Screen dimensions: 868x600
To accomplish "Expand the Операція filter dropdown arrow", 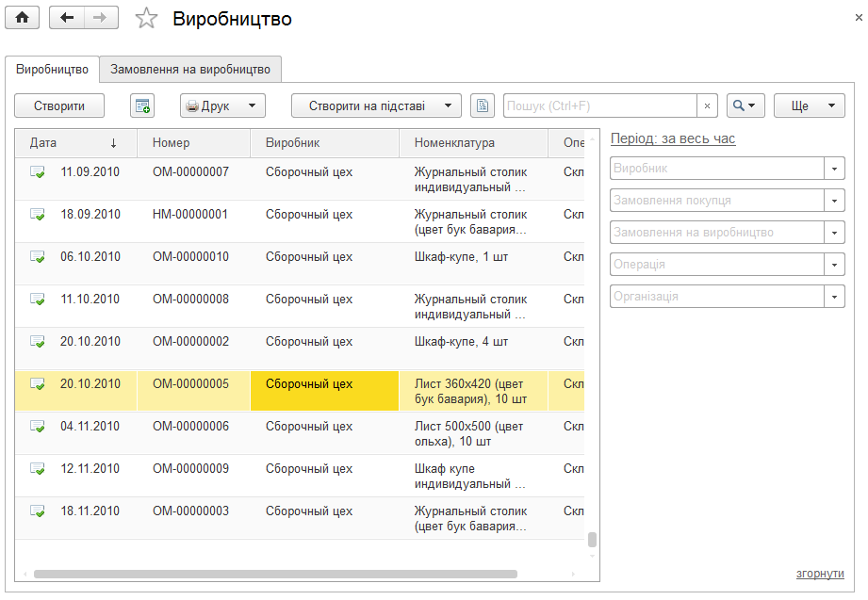I will point(834,265).
